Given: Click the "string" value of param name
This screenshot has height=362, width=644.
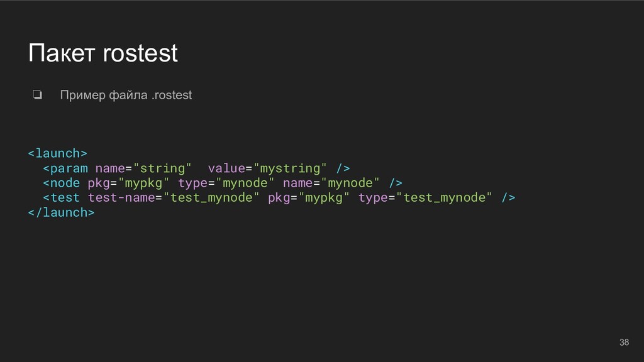Looking at the screenshot, I should point(162,168).
